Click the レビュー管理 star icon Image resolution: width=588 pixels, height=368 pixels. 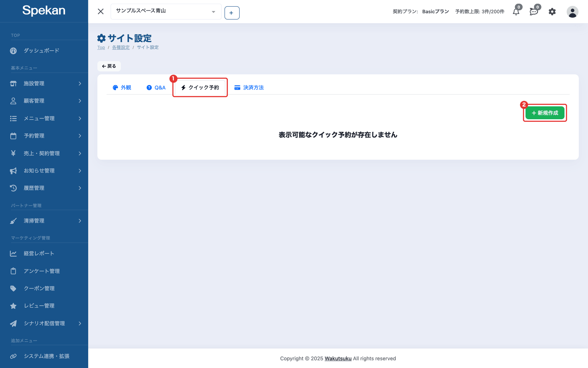(x=13, y=306)
